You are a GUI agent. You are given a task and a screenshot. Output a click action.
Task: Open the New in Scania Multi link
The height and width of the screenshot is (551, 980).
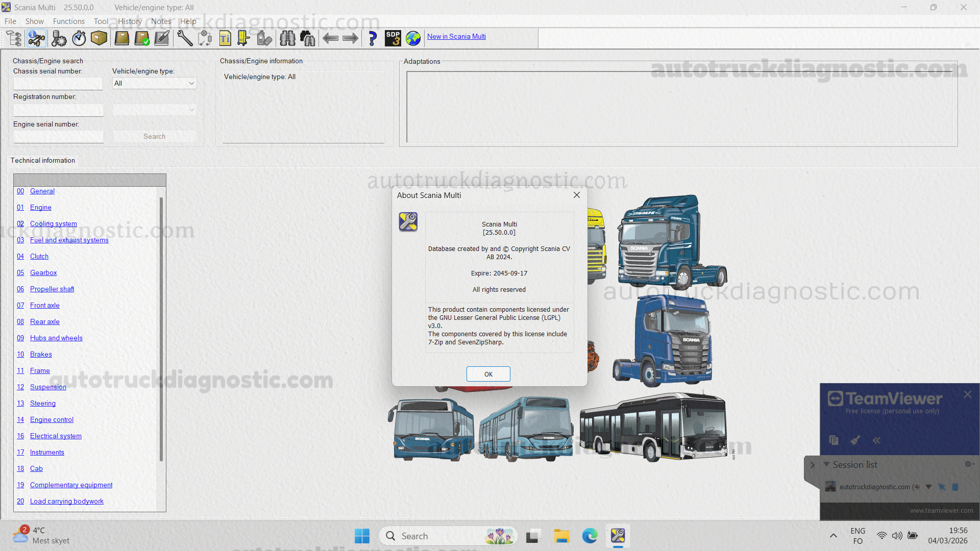(x=456, y=36)
